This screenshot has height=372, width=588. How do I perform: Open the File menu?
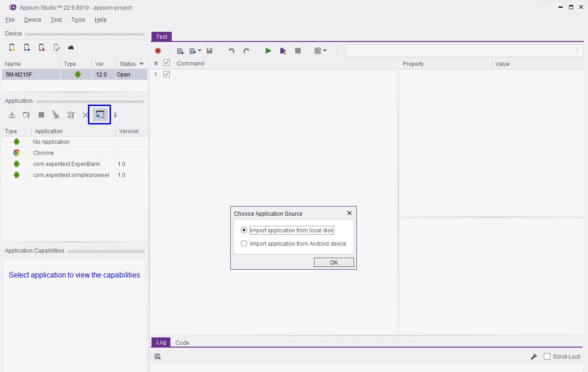point(10,20)
